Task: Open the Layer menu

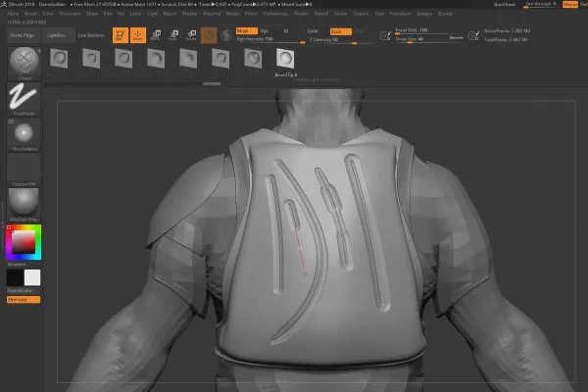Action: point(136,14)
